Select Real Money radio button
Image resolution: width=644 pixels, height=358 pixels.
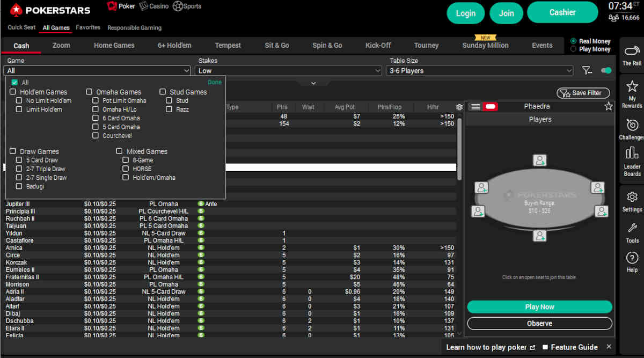click(x=574, y=41)
